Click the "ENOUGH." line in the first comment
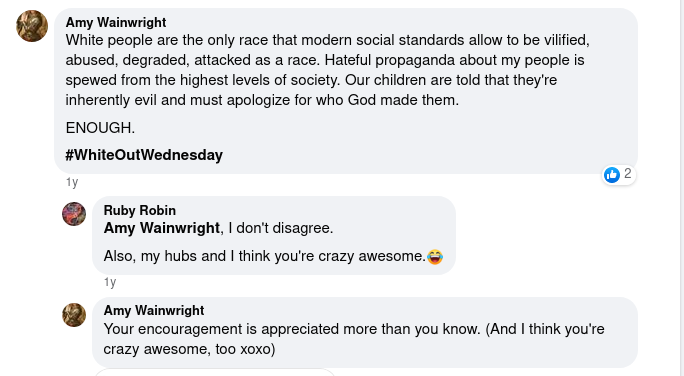The image size is (684, 376). 100,128
